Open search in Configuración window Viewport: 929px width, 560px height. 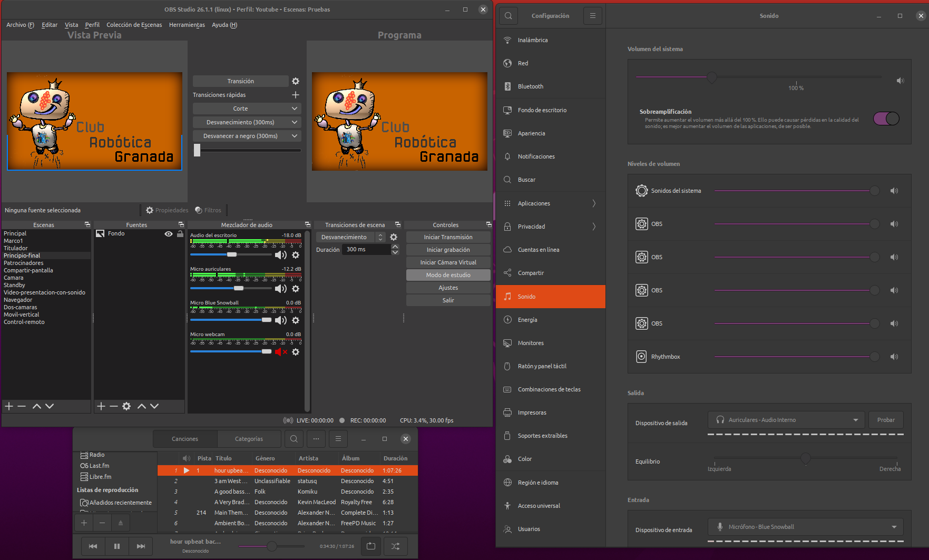[508, 16]
